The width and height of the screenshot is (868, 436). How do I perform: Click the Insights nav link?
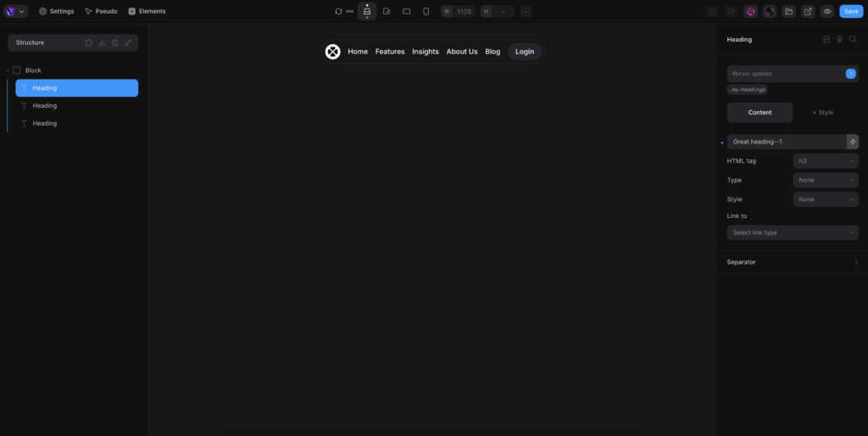pyautogui.click(x=426, y=52)
